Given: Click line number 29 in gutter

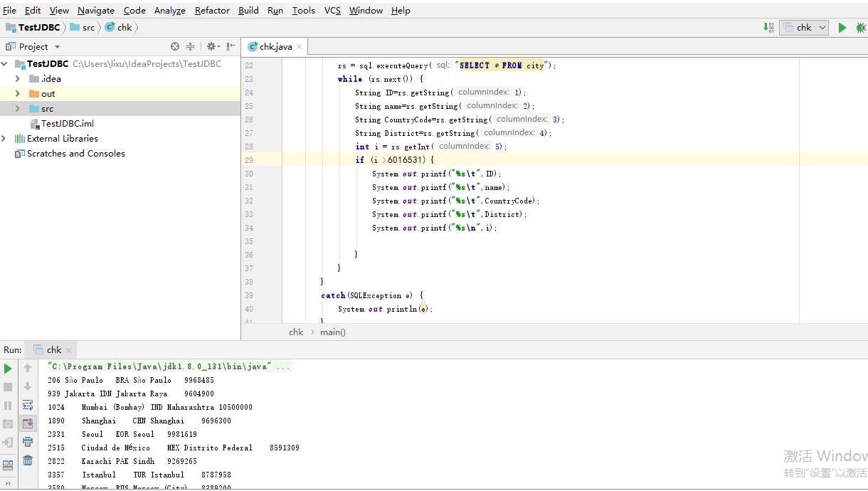Looking at the screenshot, I should [249, 160].
